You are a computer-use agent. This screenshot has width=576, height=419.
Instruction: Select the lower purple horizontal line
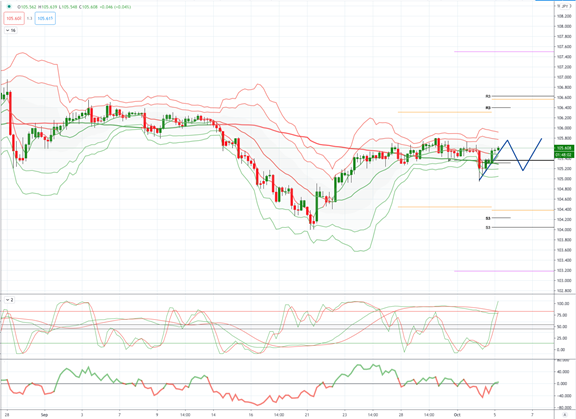point(504,271)
